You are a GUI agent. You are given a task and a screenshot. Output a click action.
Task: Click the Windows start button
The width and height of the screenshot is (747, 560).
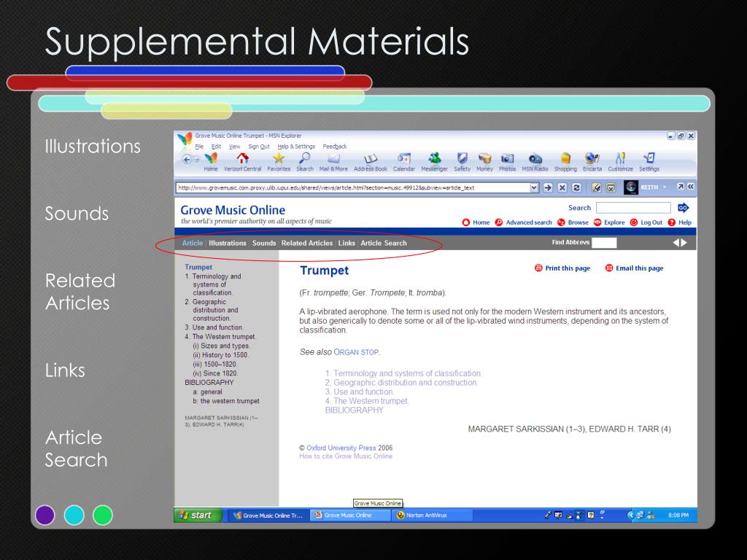point(198,516)
